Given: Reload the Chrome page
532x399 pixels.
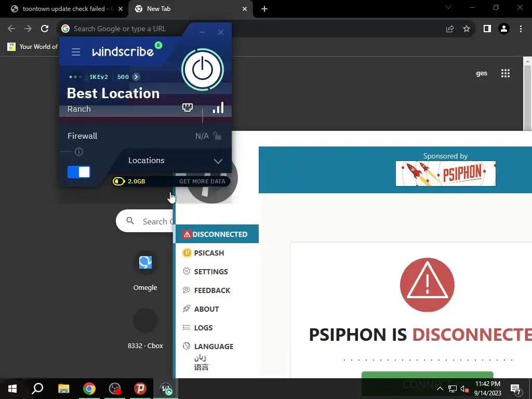Looking at the screenshot, I should (x=45, y=29).
